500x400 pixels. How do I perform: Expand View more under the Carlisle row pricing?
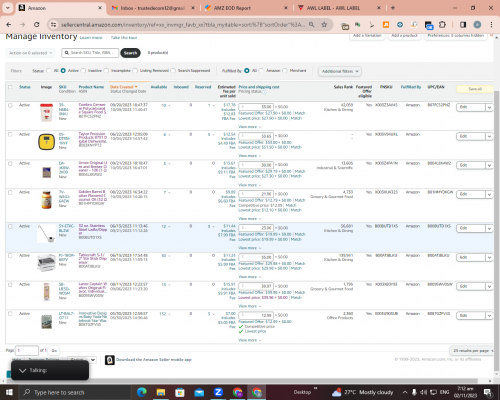pyautogui.click(x=249, y=127)
